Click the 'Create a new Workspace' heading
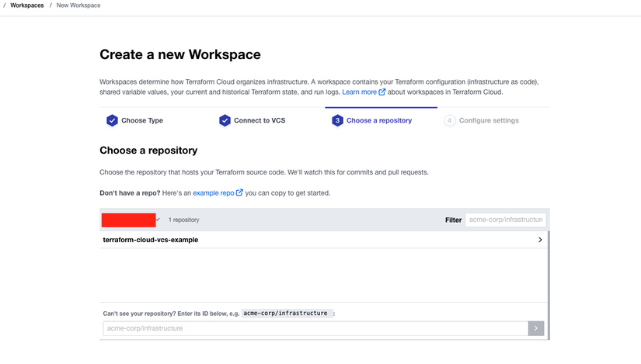The image size is (641, 364). pos(180,54)
